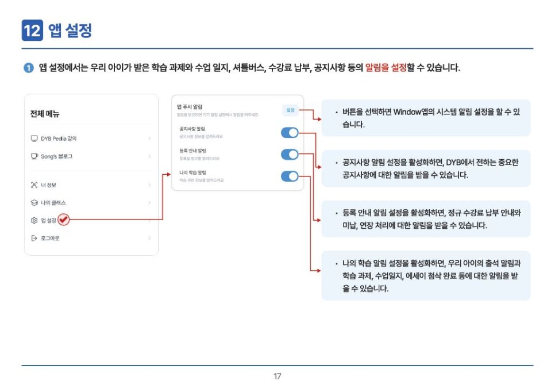Viewport: 555px width, 392px height.
Task: Click the 나의 클래스 graduation cap icon
Action: pos(33,202)
